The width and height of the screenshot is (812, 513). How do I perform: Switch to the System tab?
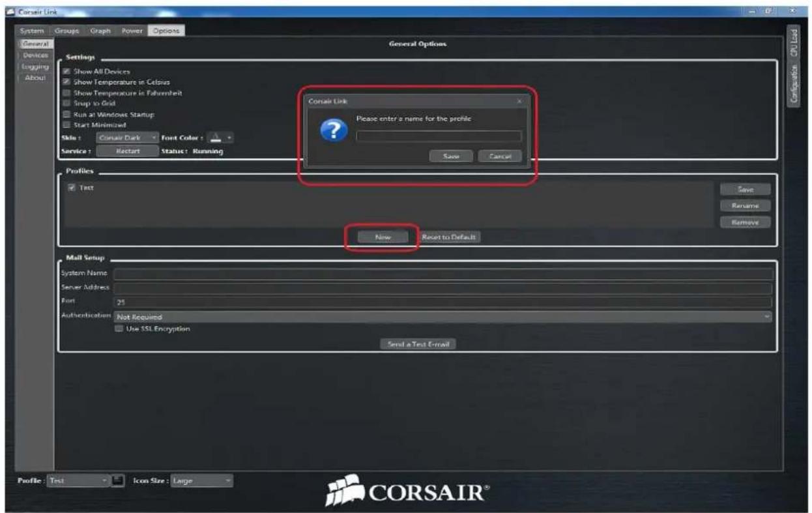[x=32, y=31]
